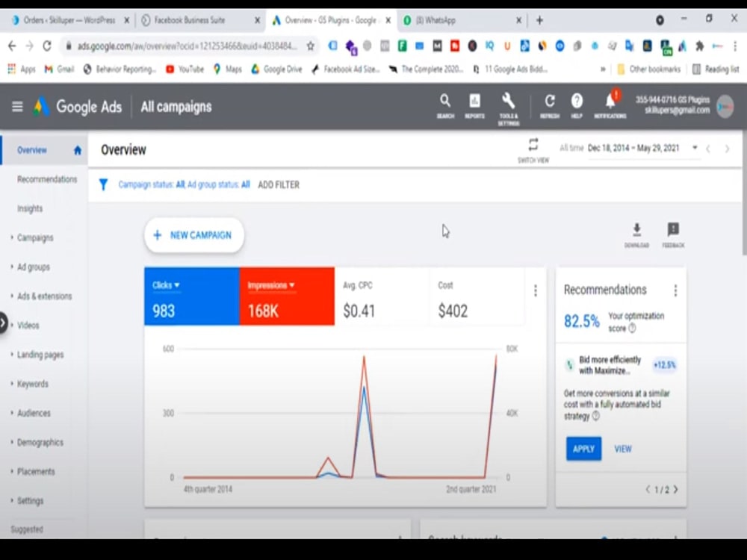The width and height of the screenshot is (747, 560).
Task: Open a new browser tab
Action: pos(540,20)
